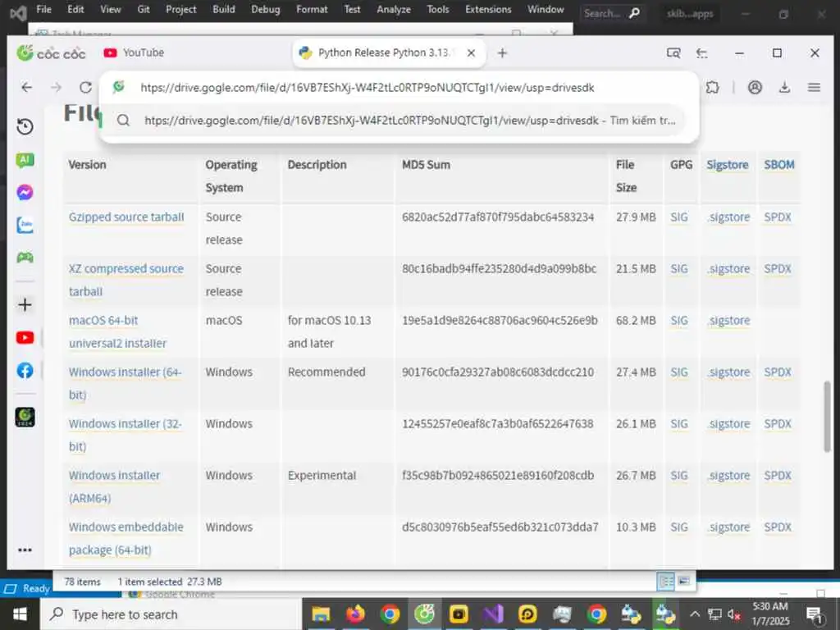Click the Coc Coc logo
Image resolution: width=840 pixels, height=630 pixels.
tap(51, 53)
